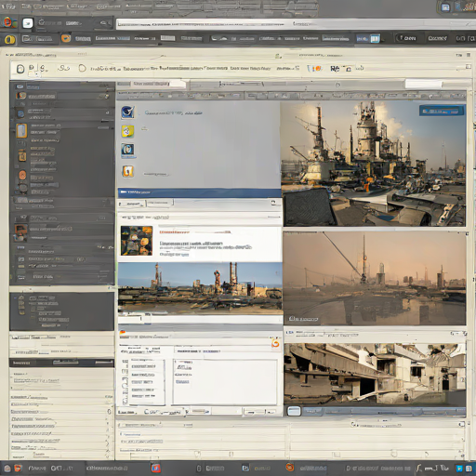Toggle the white rounded button below building photo

[294, 411]
